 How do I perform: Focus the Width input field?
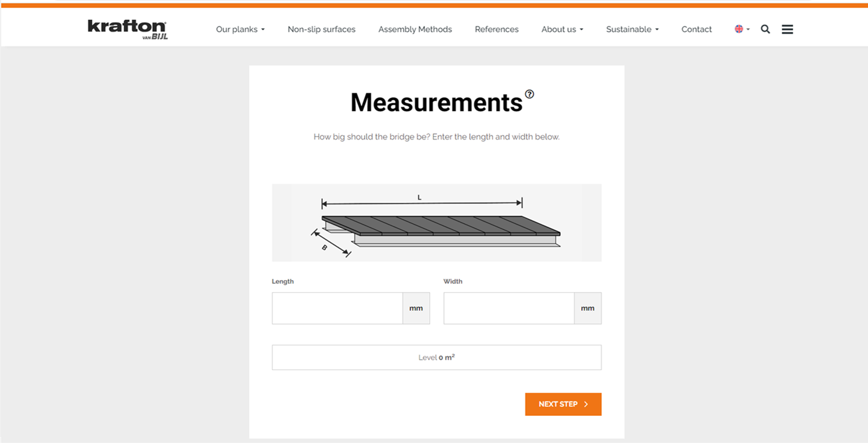(x=508, y=308)
